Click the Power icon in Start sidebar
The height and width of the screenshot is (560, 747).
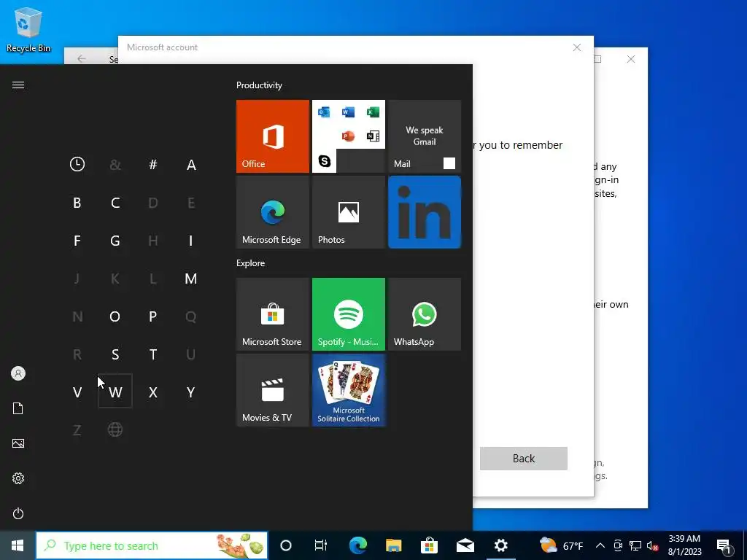(18, 513)
